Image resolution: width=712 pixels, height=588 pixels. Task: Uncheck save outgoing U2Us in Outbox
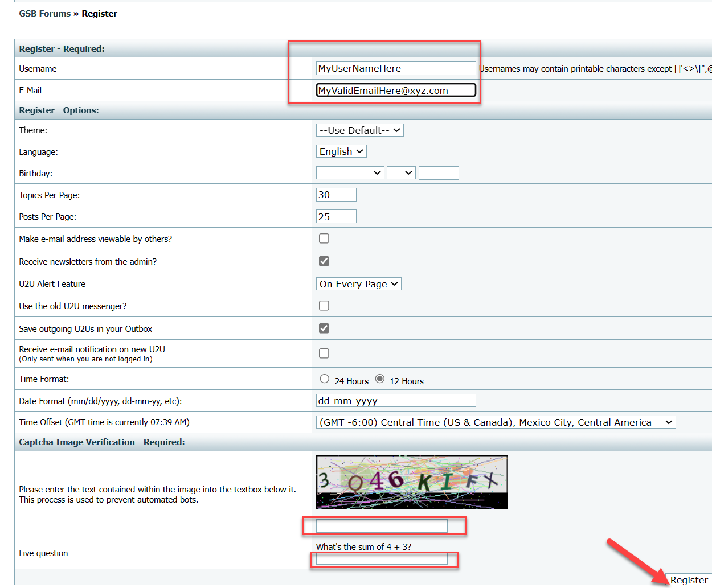324,328
